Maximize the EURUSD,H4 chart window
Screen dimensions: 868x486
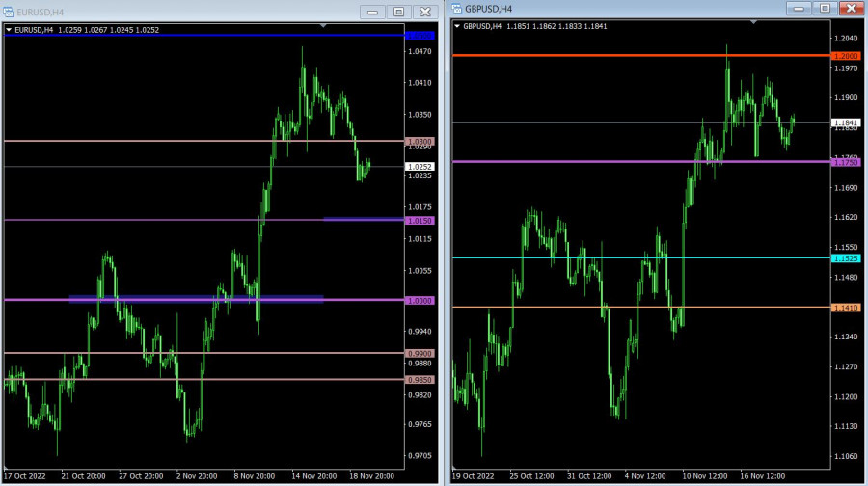(x=398, y=12)
